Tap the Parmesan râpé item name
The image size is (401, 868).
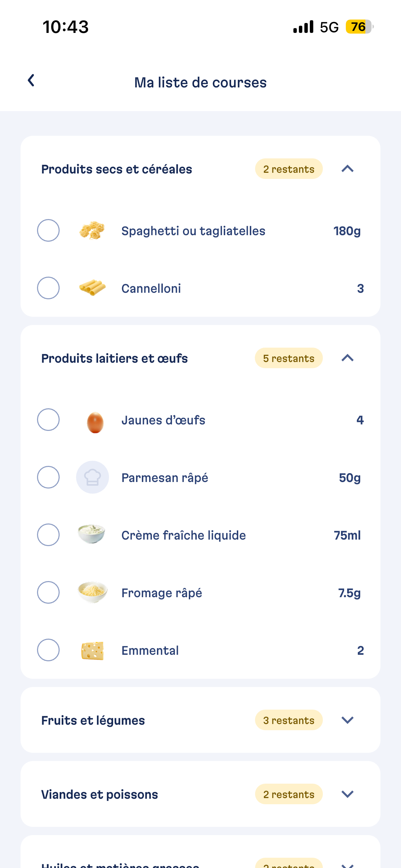[165, 478]
